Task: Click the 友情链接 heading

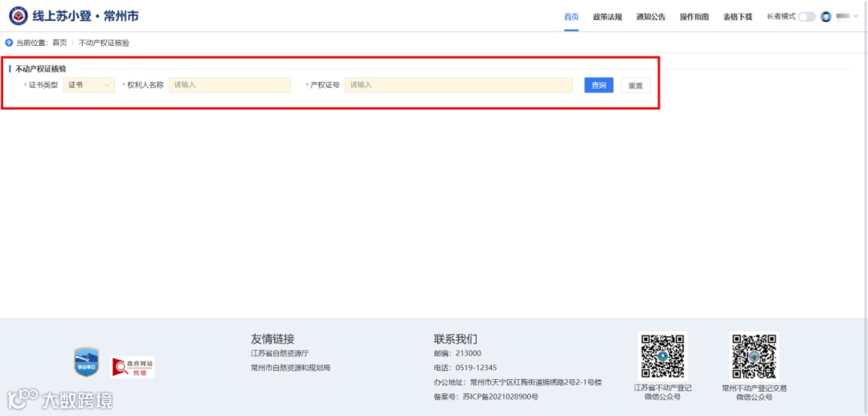Action: [x=272, y=339]
